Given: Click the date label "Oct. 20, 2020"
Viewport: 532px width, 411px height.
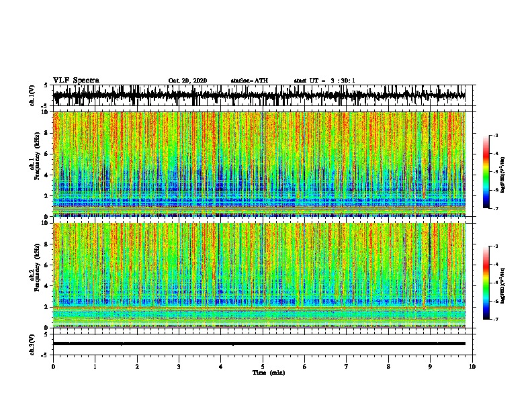Looking at the screenshot, I should tap(187, 81).
